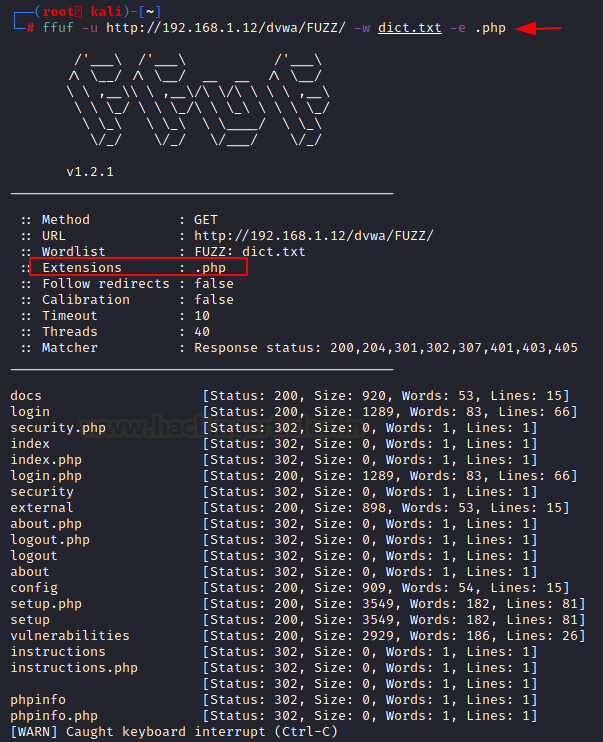
Task: Click the phpinfo.php result entry
Action: 54,716
